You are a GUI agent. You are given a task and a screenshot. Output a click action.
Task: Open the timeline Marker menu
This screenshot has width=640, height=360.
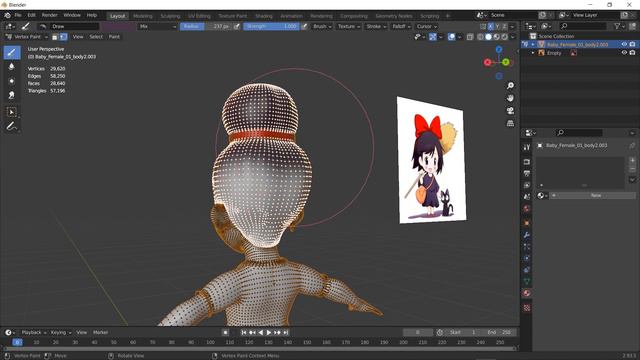pos(100,333)
